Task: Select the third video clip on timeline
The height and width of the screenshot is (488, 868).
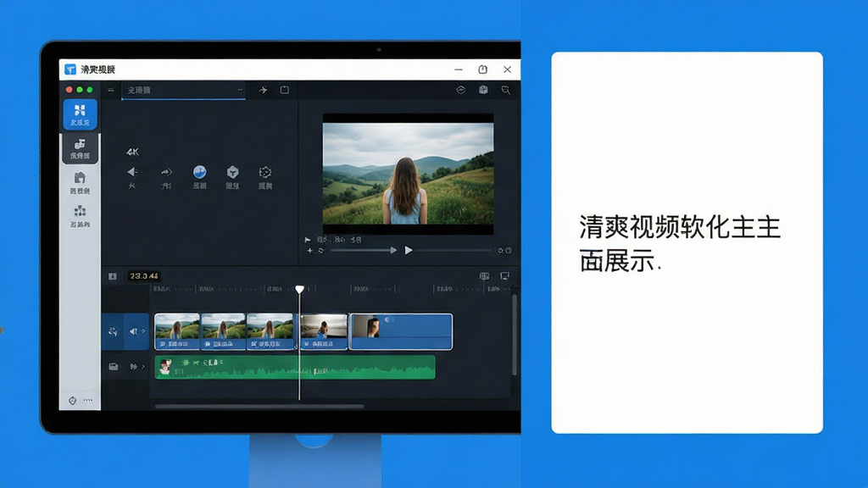Action: point(270,331)
